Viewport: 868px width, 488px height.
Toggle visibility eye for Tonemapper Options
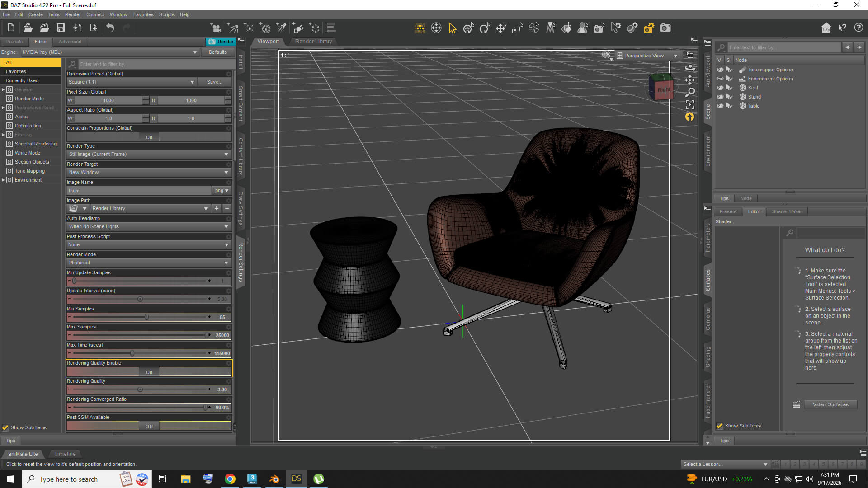pos(720,70)
